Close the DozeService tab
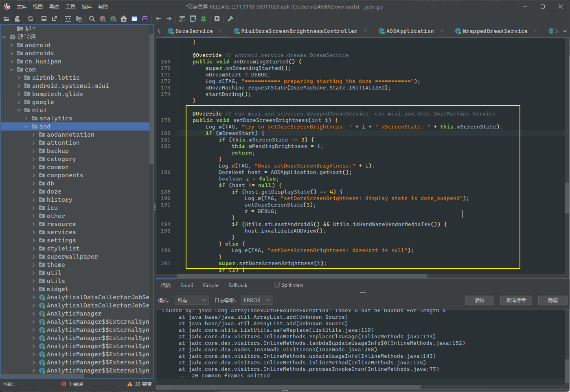 pos(221,31)
